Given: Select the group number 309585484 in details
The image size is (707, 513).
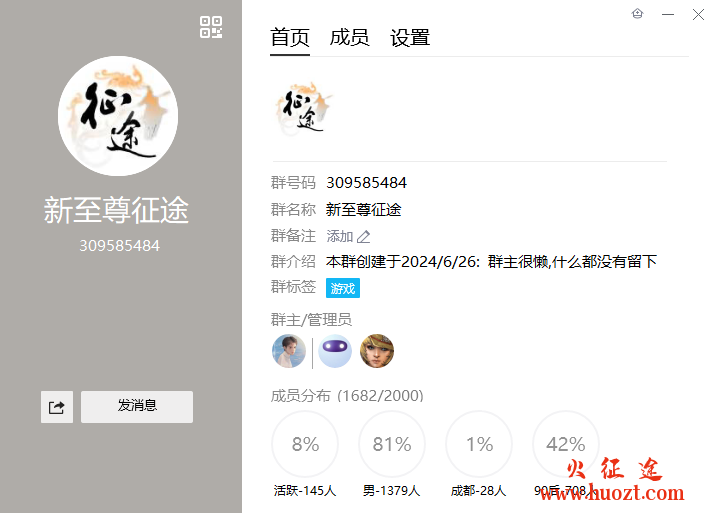Looking at the screenshot, I should [x=367, y=183].
